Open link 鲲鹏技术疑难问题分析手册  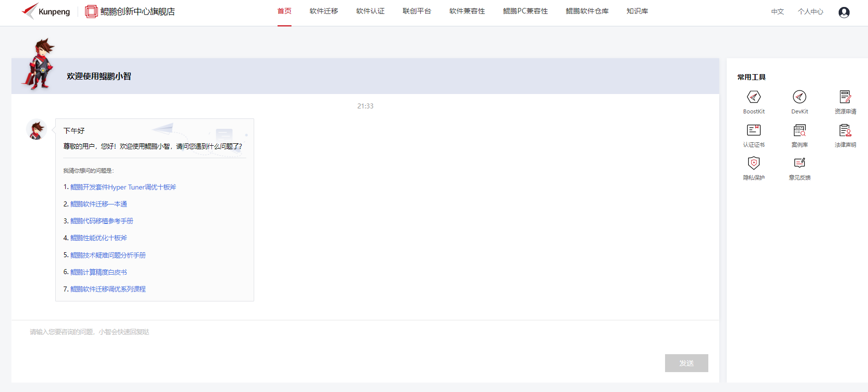tap(108, 255)
